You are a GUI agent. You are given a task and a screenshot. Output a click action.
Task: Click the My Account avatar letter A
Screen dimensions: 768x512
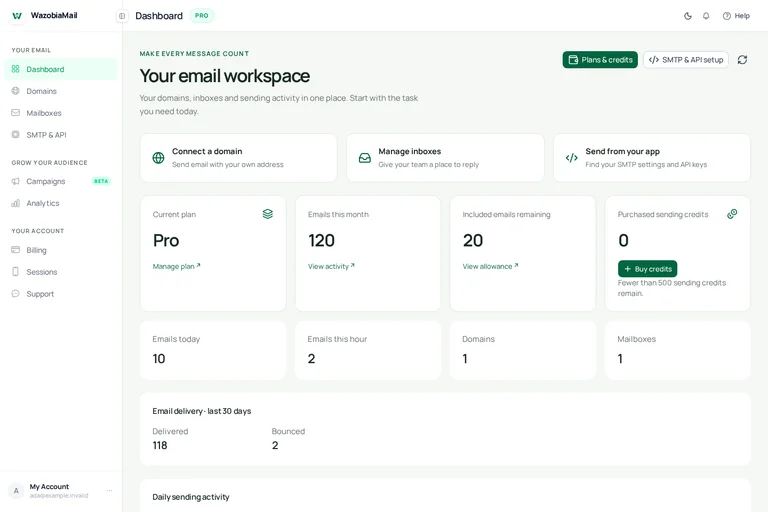pos(16,490)
